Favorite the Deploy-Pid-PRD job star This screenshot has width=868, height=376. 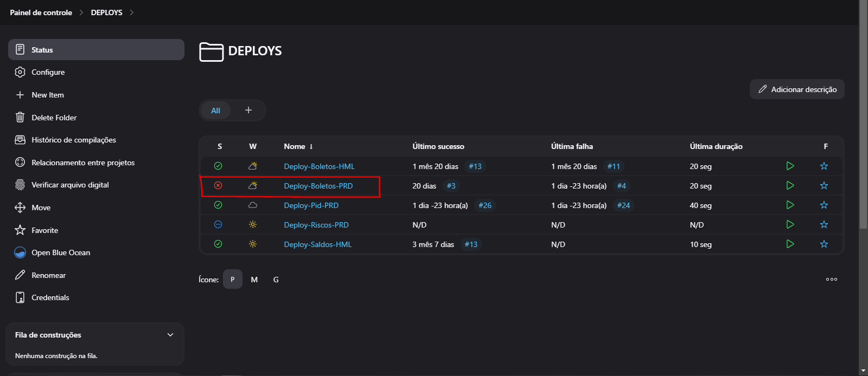pyautogui.click(x=824, y=205)
